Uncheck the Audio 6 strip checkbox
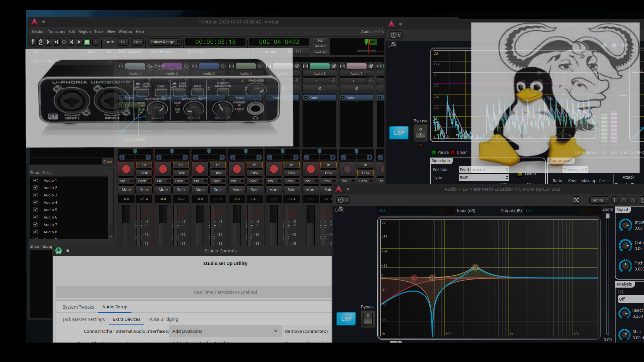 (x=35, y=217)
